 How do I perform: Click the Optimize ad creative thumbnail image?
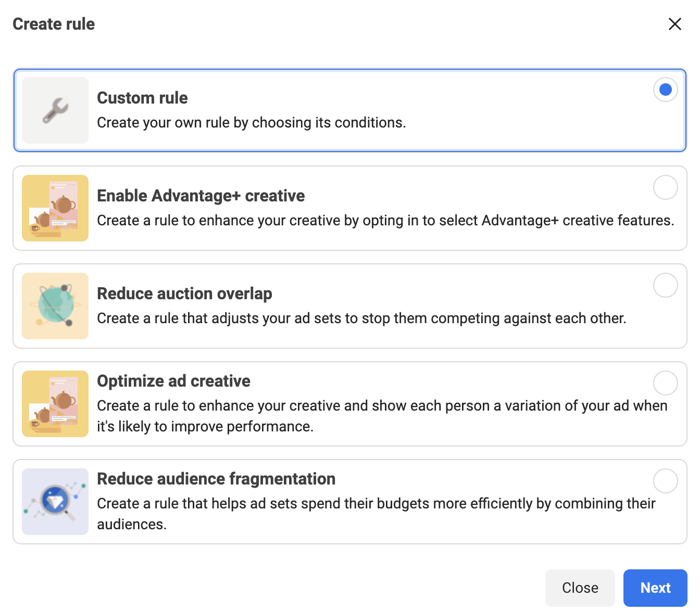[x=55, y=404]
